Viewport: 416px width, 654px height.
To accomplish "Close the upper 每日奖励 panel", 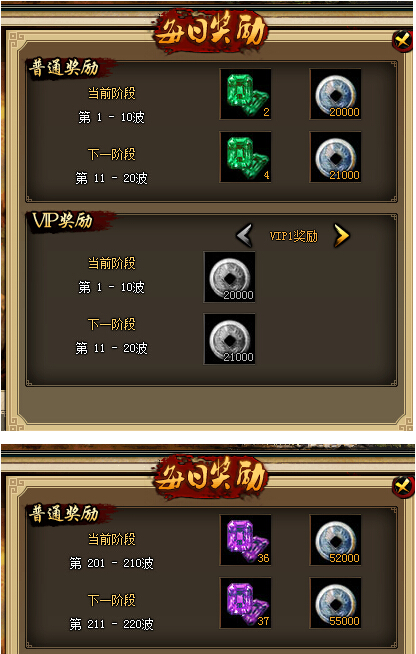I will [x=403, y=41].
